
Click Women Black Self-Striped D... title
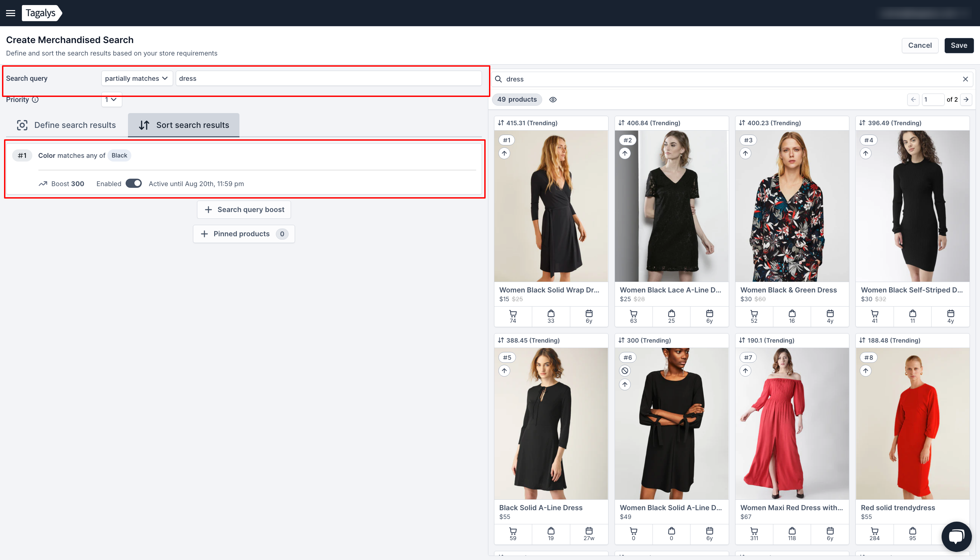coord(912,290)
